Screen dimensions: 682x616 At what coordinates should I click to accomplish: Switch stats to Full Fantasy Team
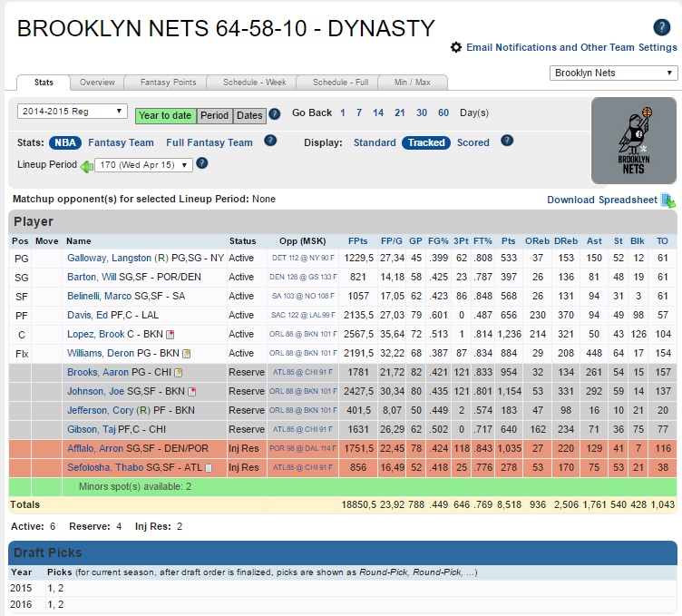point(209,142)
